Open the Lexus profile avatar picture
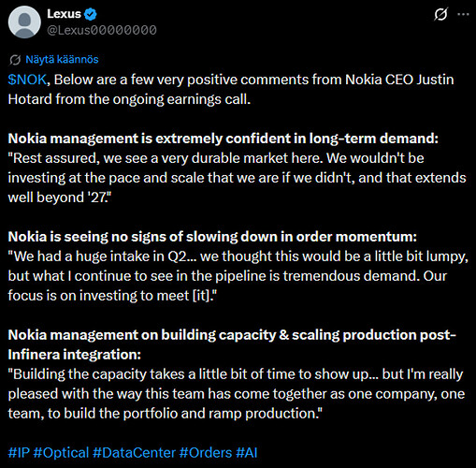 point(24,22)
